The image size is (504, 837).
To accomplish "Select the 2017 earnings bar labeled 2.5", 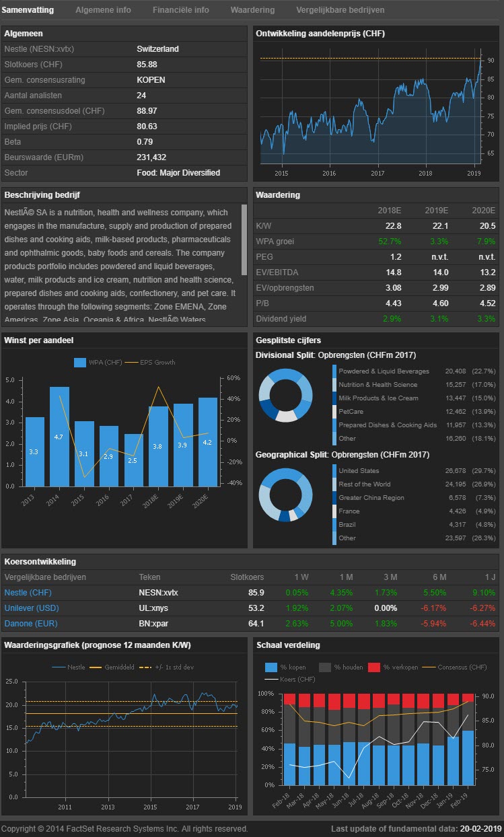I will pyautogui.click(x=133, y=460).
